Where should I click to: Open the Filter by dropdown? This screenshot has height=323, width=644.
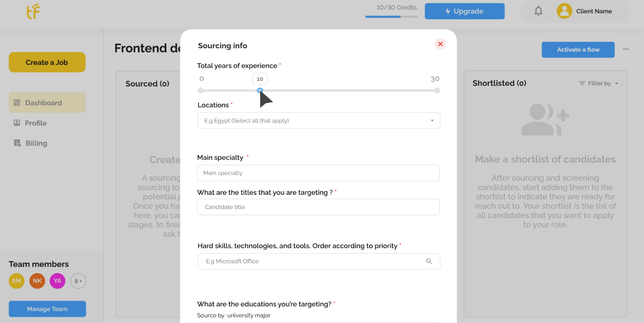[x=599, y=83]
